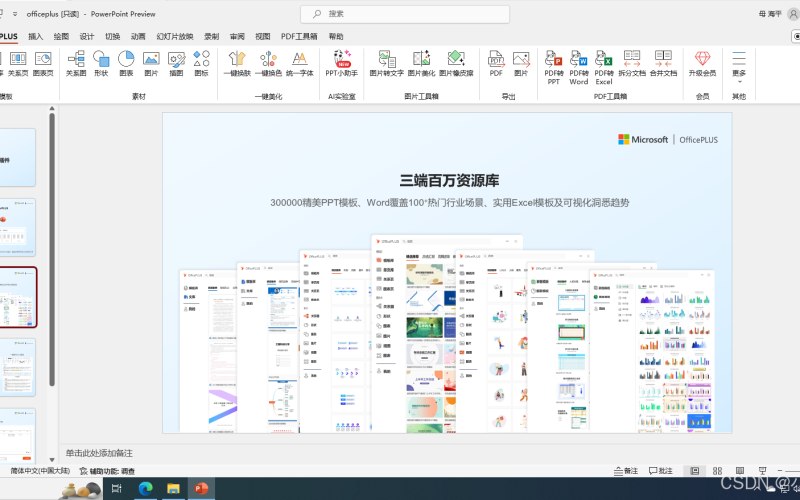Open the PDF工具箱 ribbon tab

tap(299, 36)
